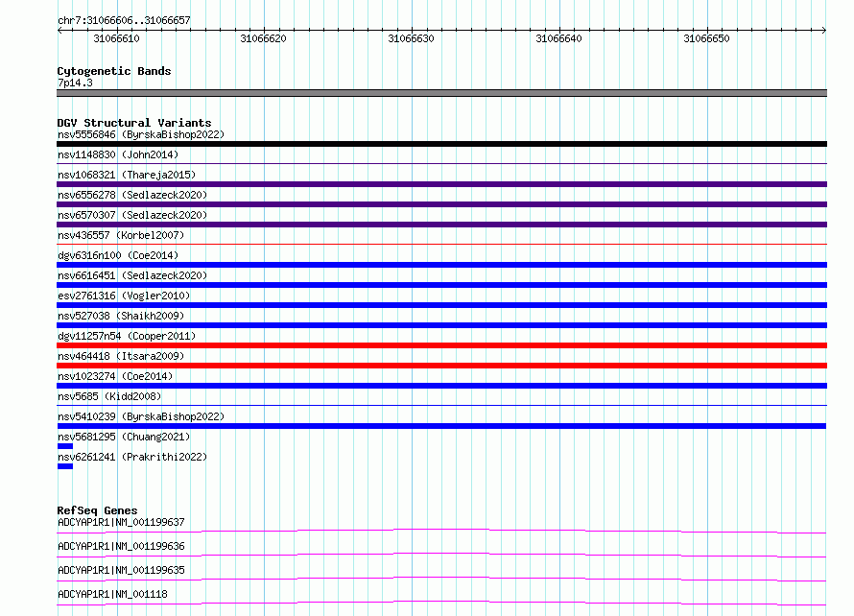This screenshot has height=616, width=854.
Task: Click ruler position label 31066620
Action: pos(263,38)
